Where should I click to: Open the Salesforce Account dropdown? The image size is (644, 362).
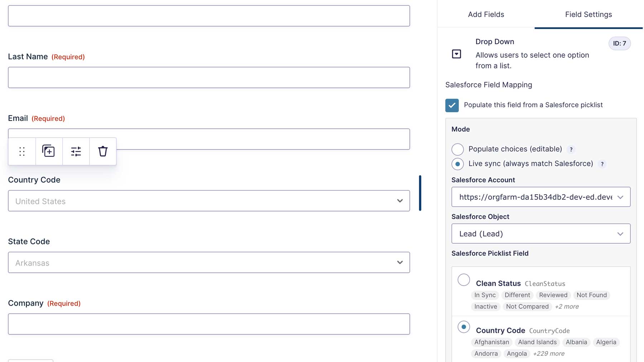540,197
